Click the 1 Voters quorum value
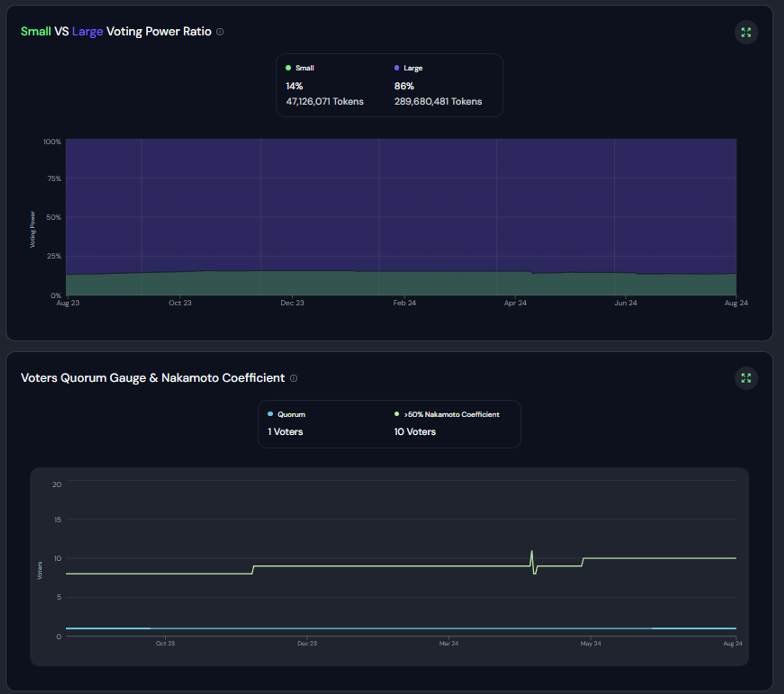Screen dimensions: 784x694 coord(285,432)
